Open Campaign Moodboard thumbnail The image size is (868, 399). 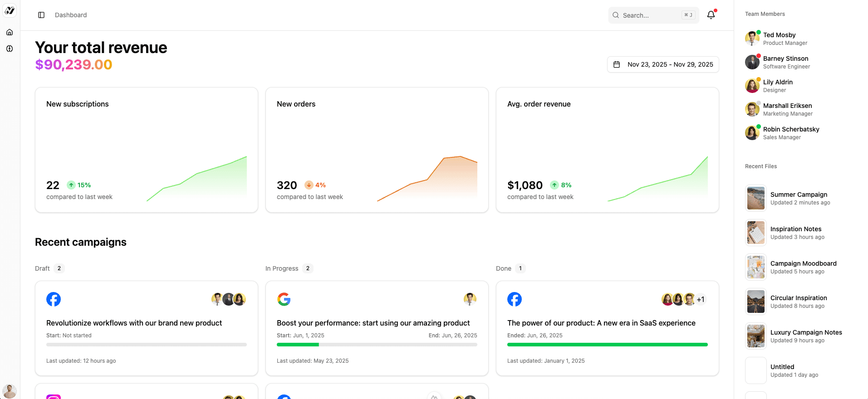(756, 267)
